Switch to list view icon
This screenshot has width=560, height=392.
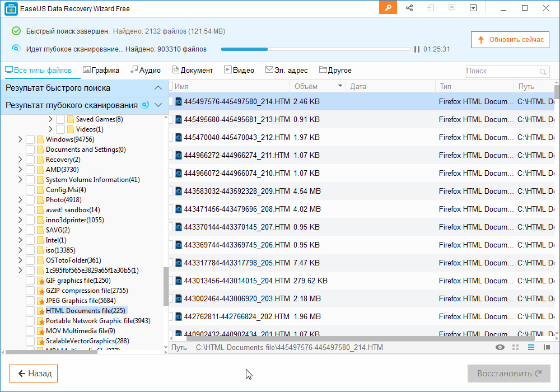531,347
